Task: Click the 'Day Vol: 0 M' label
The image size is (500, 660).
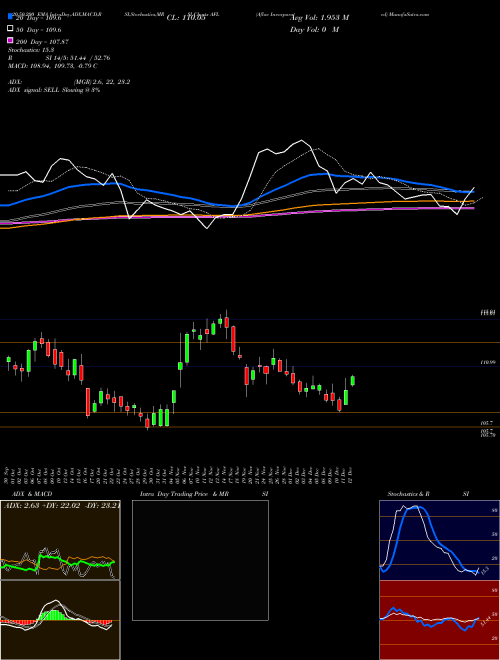Action: (314, 29)
